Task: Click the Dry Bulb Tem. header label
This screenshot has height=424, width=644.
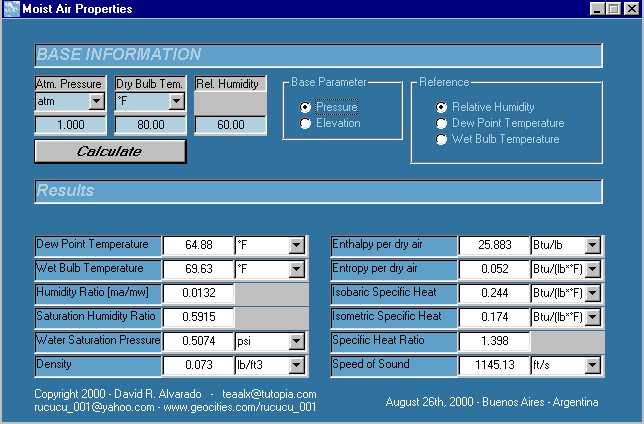Action: click(149, 84)
